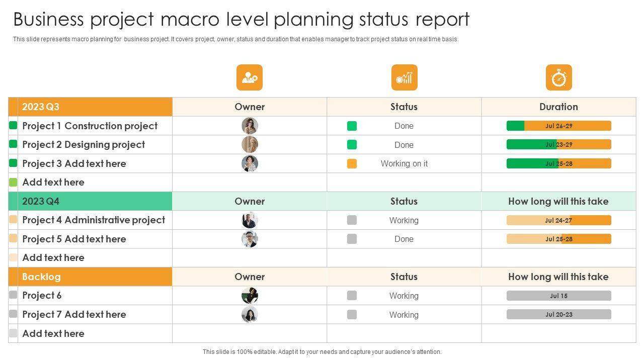Viewport: 644px width, 362px height.
Task: Click Project 7 owner avatar
Action: pos(250,315)
